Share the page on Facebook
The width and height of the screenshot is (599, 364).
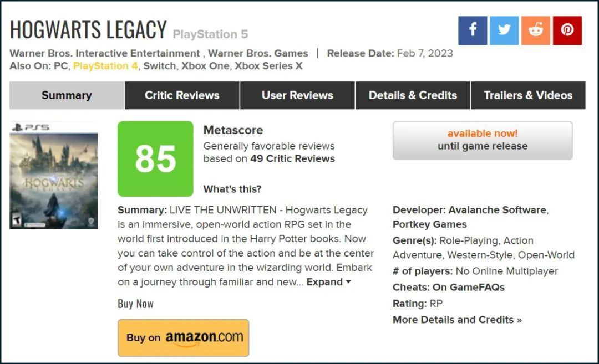pyautogui.click(x=473, y=30)
